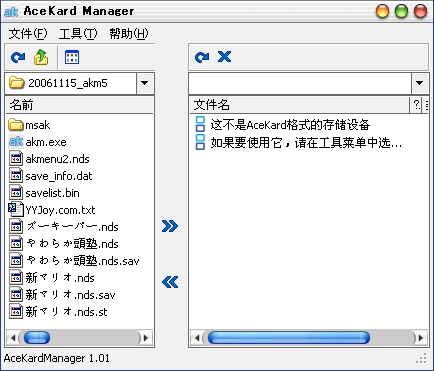The height and width of the screenshot is (371, 434).
Task: Click the icon beside 新マリオ.nds.st
Action: pos(16,312)
